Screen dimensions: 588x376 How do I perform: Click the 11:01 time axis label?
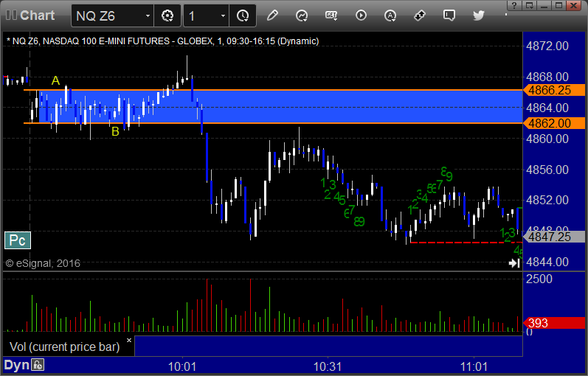click(474, 366)
